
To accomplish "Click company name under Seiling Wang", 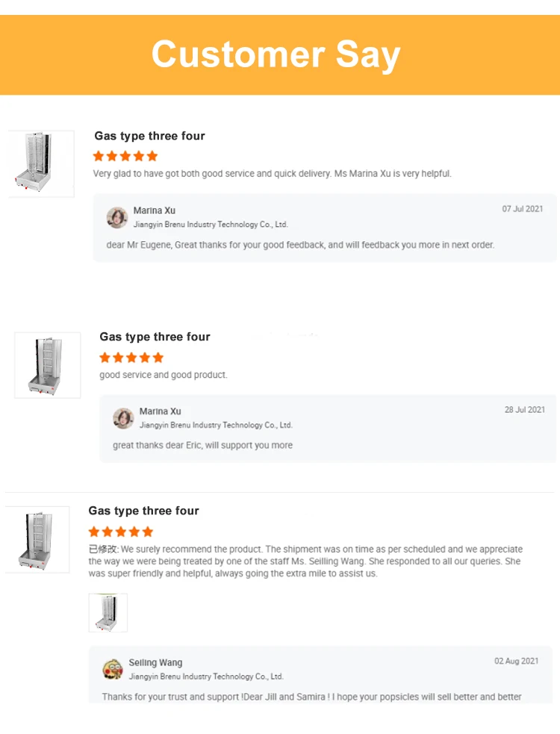I will tap(206, 677).
